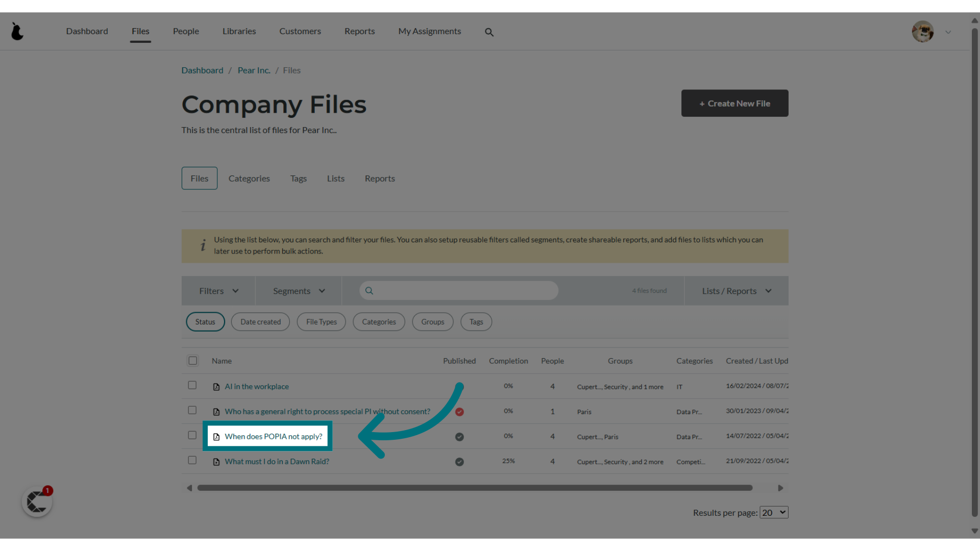Expand the Lists / Reports dropdown
Viewport: 980px width, 551px height.
(x=736, y=291)
